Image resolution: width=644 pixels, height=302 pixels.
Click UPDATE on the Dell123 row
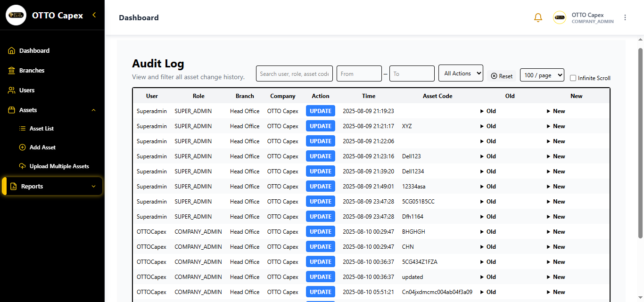[x=320, y=156]
